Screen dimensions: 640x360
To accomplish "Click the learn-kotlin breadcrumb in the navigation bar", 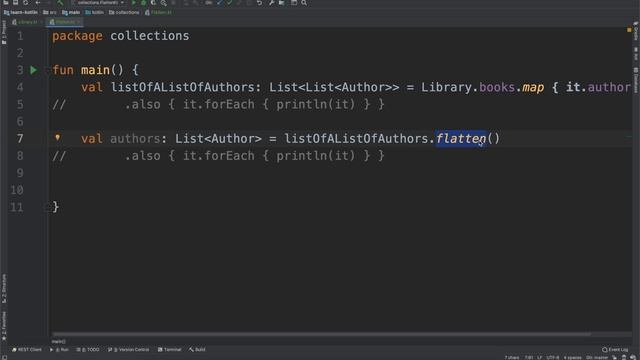I will [20, 12].
